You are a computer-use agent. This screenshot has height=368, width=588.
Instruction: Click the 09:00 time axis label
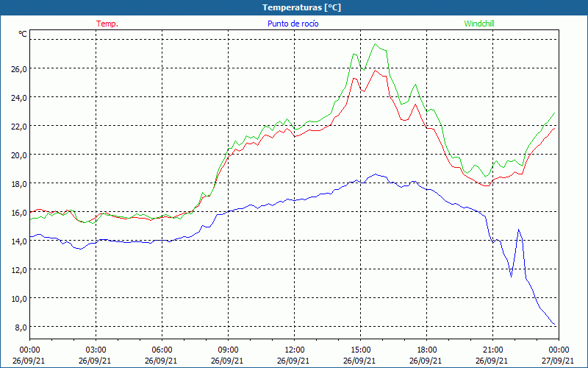[x=228, y=350]
